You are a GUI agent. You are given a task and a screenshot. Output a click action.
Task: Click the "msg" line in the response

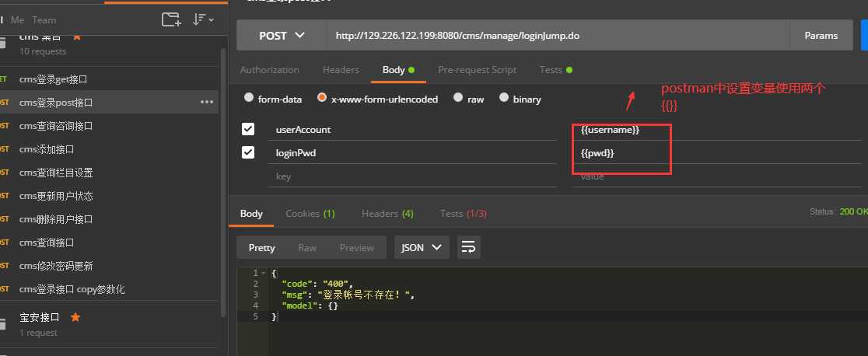(x=348, y=295)
